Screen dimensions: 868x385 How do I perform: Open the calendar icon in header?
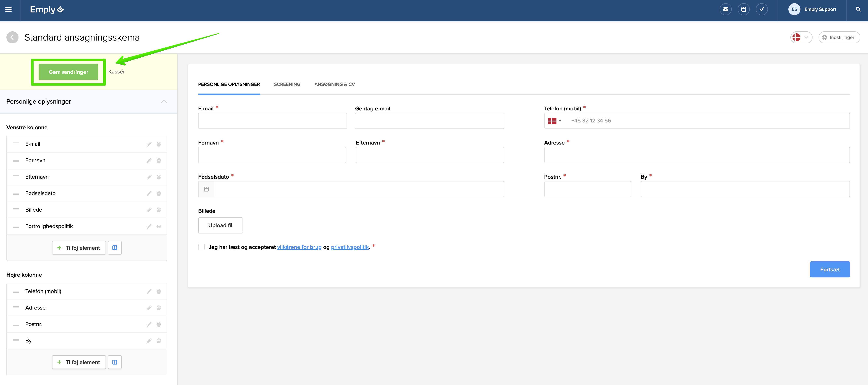(743, 9)
